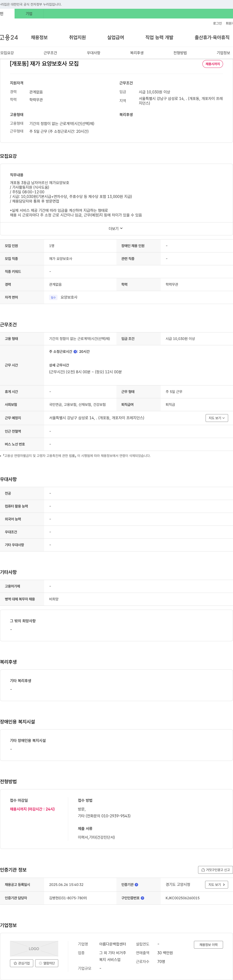Image resolution: width=233 pixels, height=980 pixels.
Task: Click the 30 백만원 revenue value
Action: pyautogui.click(x=165, y=953)
